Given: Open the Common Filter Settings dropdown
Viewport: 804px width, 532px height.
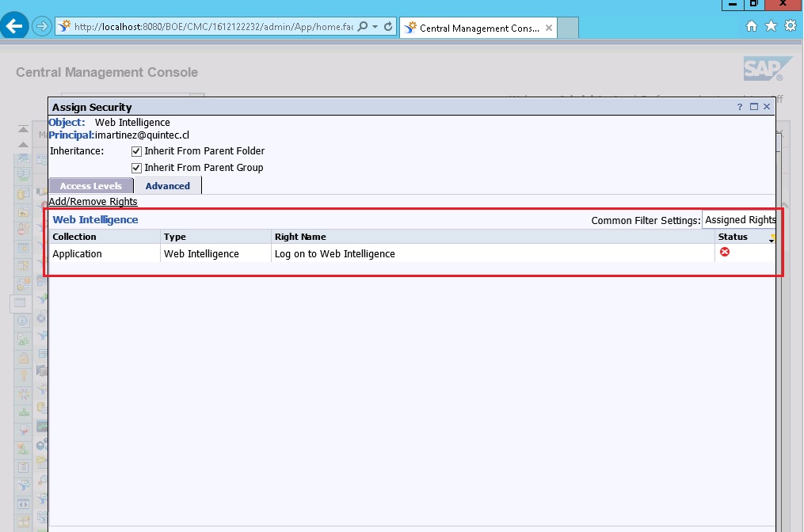Looking at the screenshot, I should pyautogui.click(x=739, y=220).
